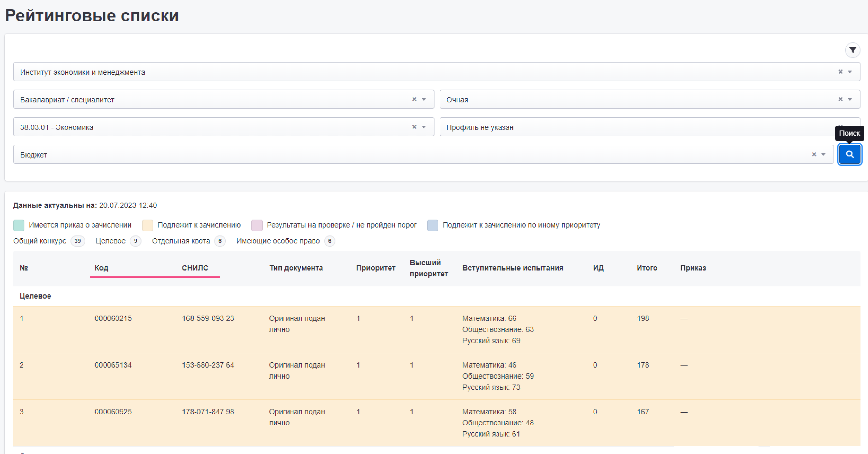
Task: Switch to the Отдельная квота tab
Action: coord(181,241)
